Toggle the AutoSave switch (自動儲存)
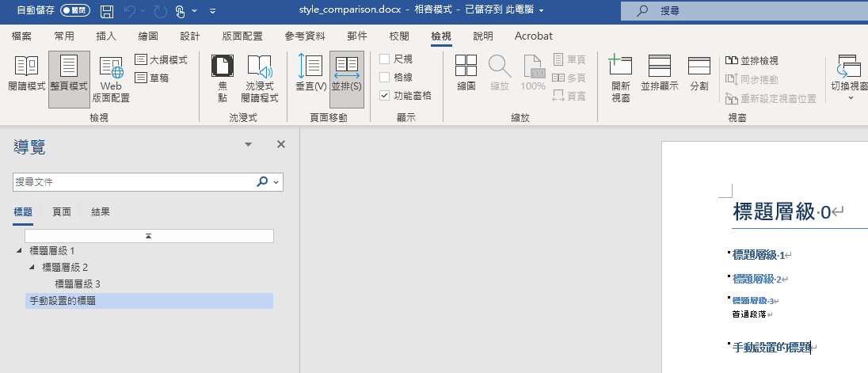 [x=74, y=10]
